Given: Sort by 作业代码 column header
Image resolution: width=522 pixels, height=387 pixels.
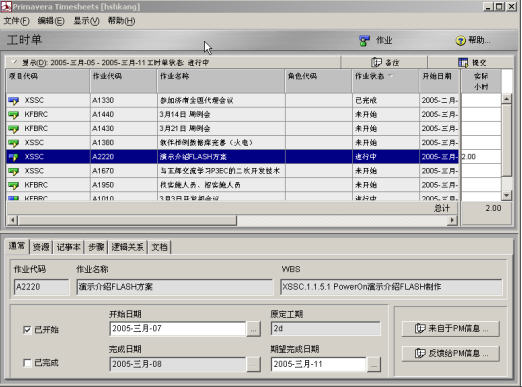Looking at the screenshot, I should (x=123, y=81).
